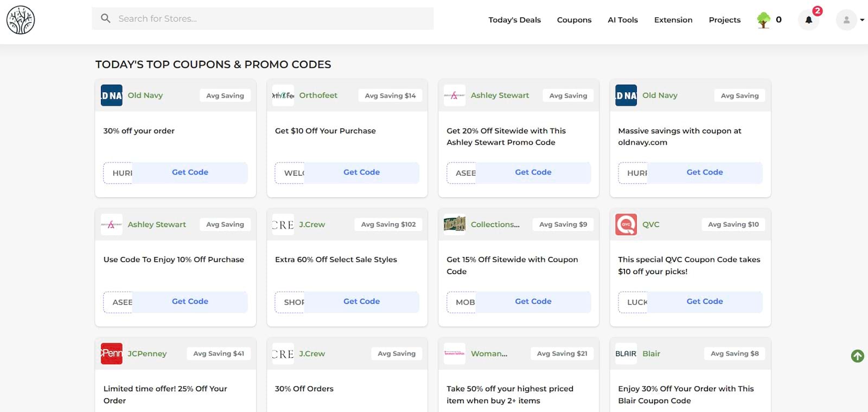Open the Orthofeet store link

[318, 95]
